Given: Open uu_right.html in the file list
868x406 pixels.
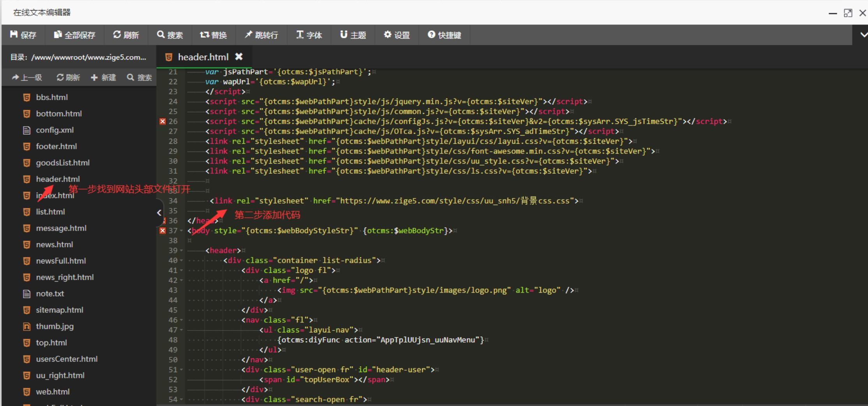Looking at the screenshot, I should (x=60, y=375).
